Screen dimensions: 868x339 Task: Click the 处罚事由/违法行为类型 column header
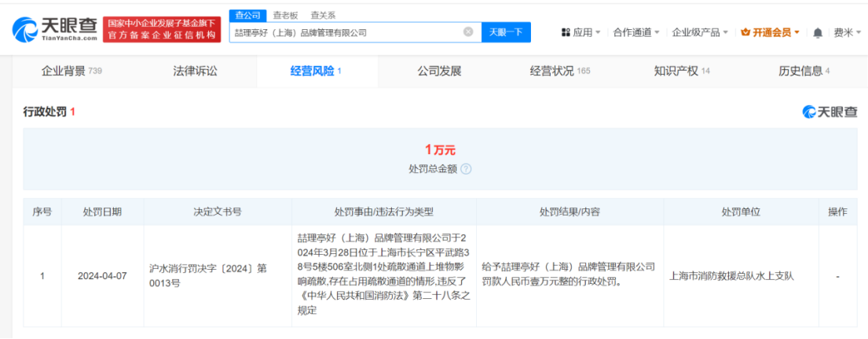tap(383, 212)
